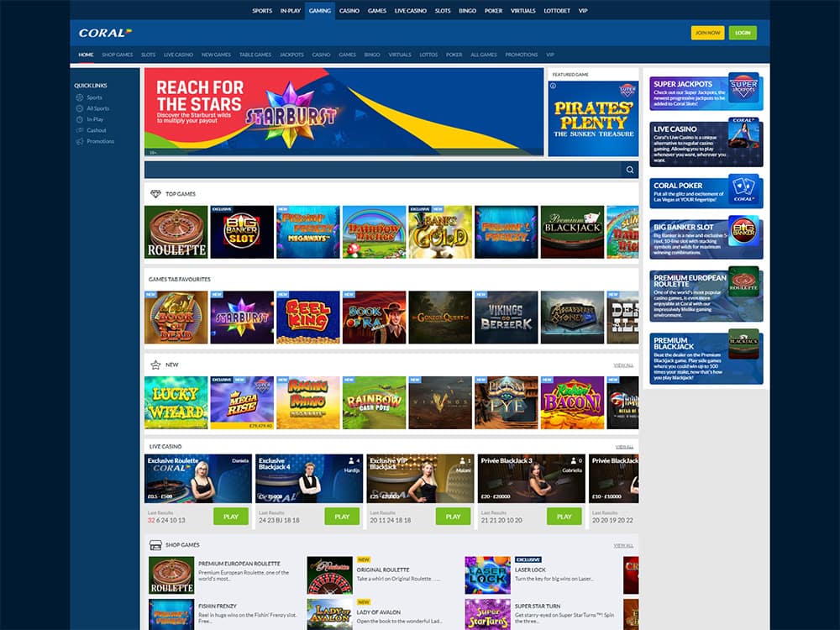
Task: Play Exclusive Roulette live table
Action: point(231,517)
